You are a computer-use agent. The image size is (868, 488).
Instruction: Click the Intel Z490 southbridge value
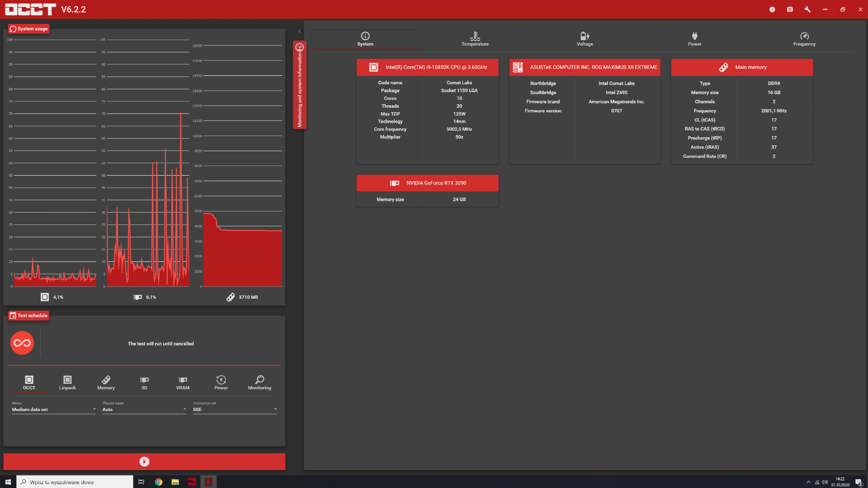coord(617,93)
